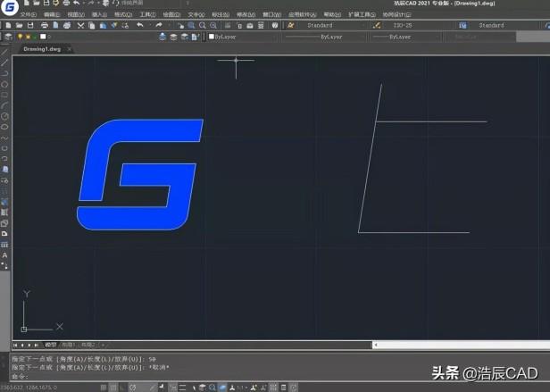
Task: Click the dimension style icon before ISO-25
Action: click(377, 25)
